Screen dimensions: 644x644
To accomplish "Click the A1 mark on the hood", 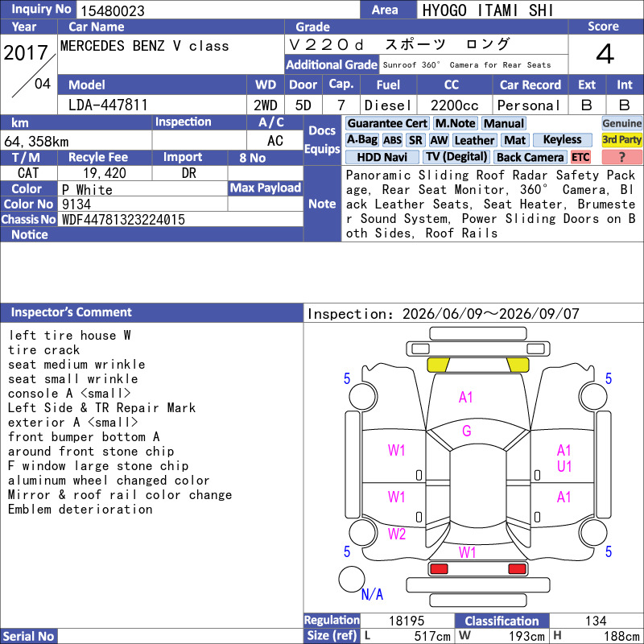I will pos(466,397).
